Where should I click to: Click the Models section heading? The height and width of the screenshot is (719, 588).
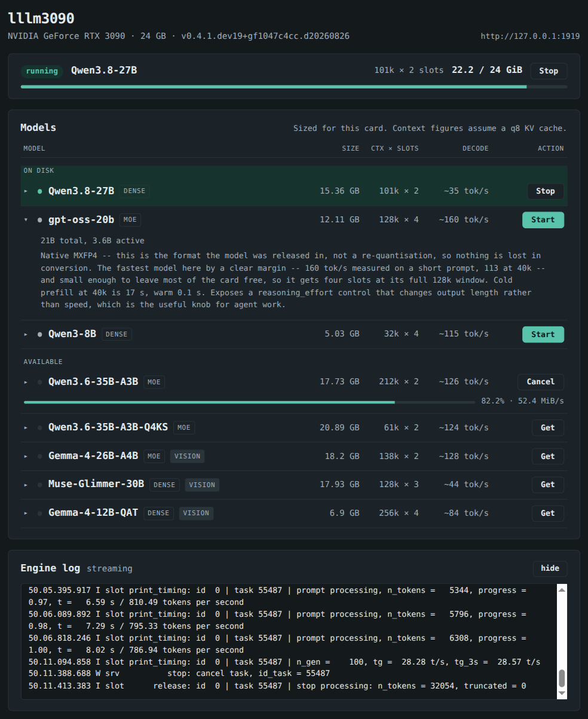click(x=38, y=128)
